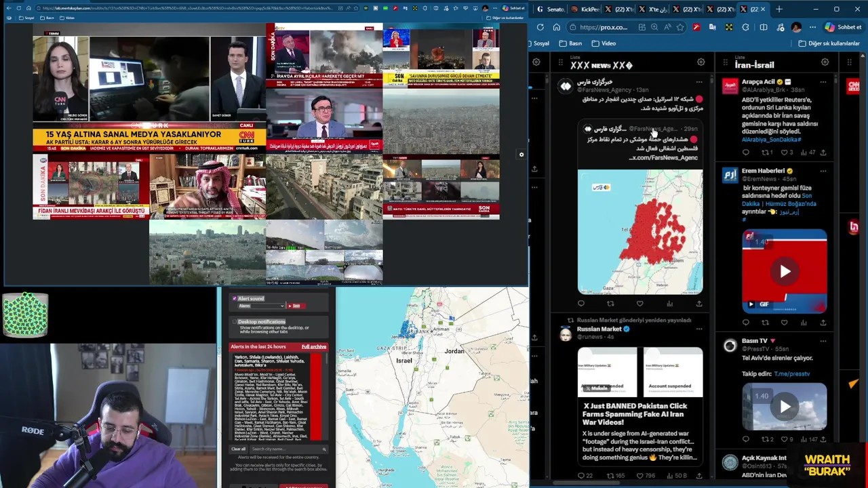The width and height of the screenshot is (868, 488).
Task: Go to browser home page
Action: click(x=556, y=27)
